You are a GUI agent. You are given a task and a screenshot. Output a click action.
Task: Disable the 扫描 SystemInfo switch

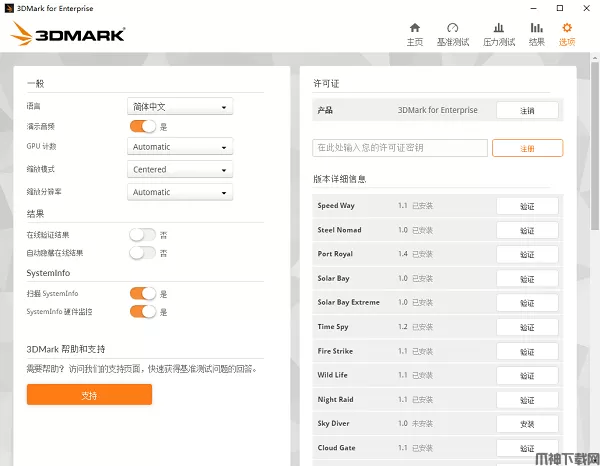point(143,294)
